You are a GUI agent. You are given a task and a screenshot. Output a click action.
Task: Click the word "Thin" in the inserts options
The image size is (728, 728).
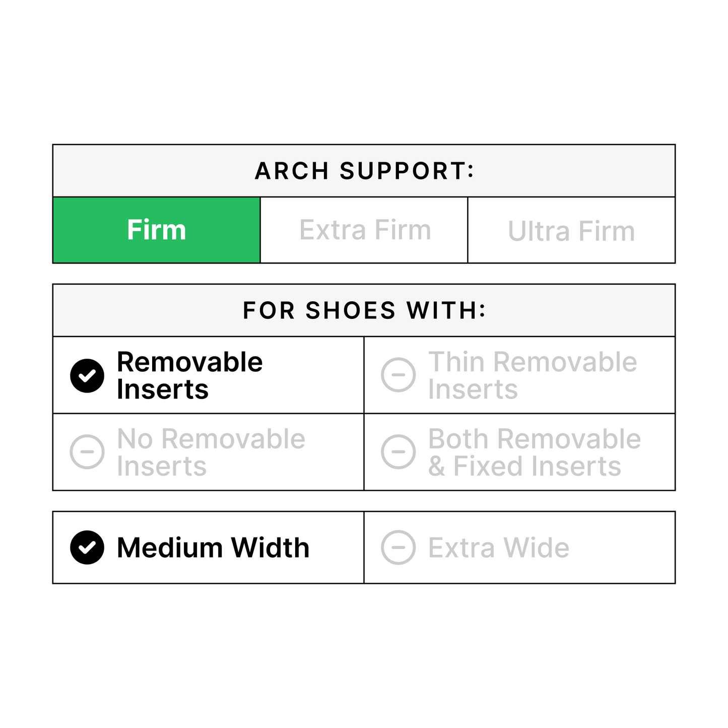[x=456, y=362]
